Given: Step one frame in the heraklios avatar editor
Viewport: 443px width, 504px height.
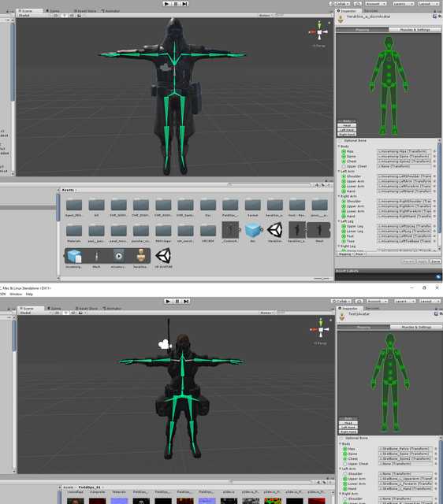Looking at the screenshot, I should coord(184,4).
